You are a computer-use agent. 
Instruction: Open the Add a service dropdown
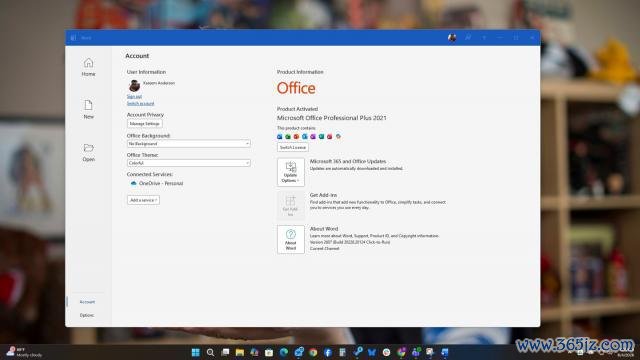pos(143,200)
